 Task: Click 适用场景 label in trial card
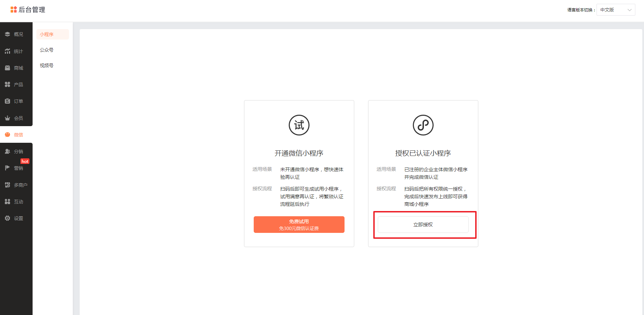262,169
